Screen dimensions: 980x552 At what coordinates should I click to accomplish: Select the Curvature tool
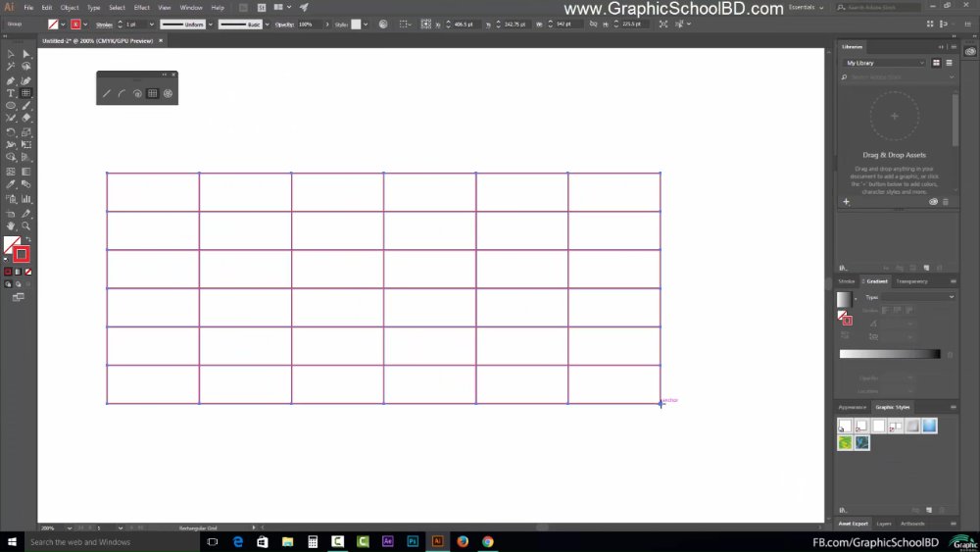pos(26,80)
